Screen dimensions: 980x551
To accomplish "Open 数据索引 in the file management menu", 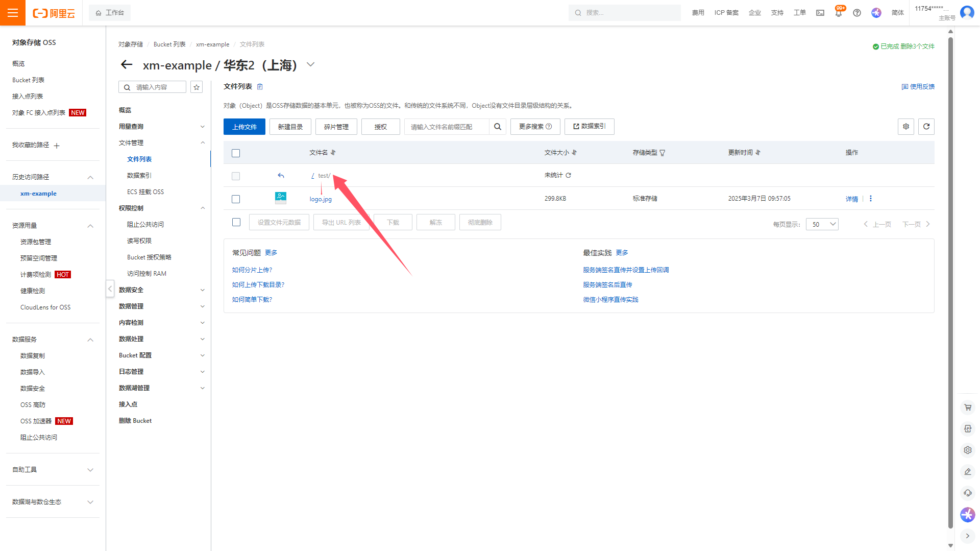I will (139, 176).
